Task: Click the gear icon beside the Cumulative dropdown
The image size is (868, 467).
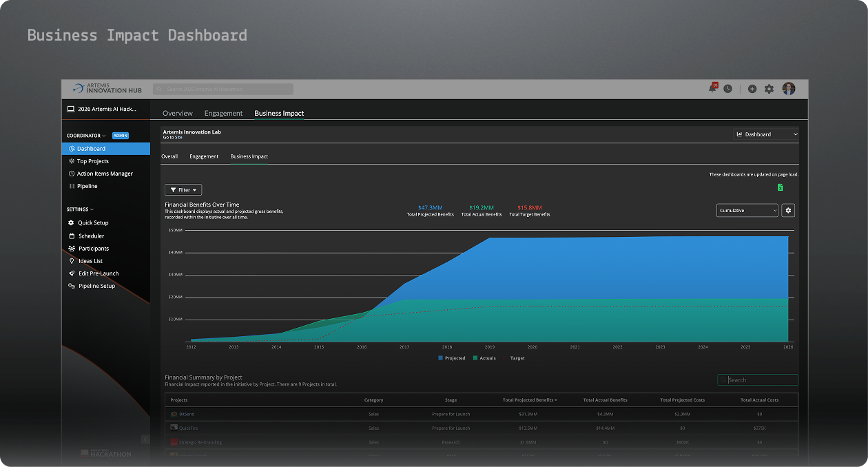Action: click(788, 210)
